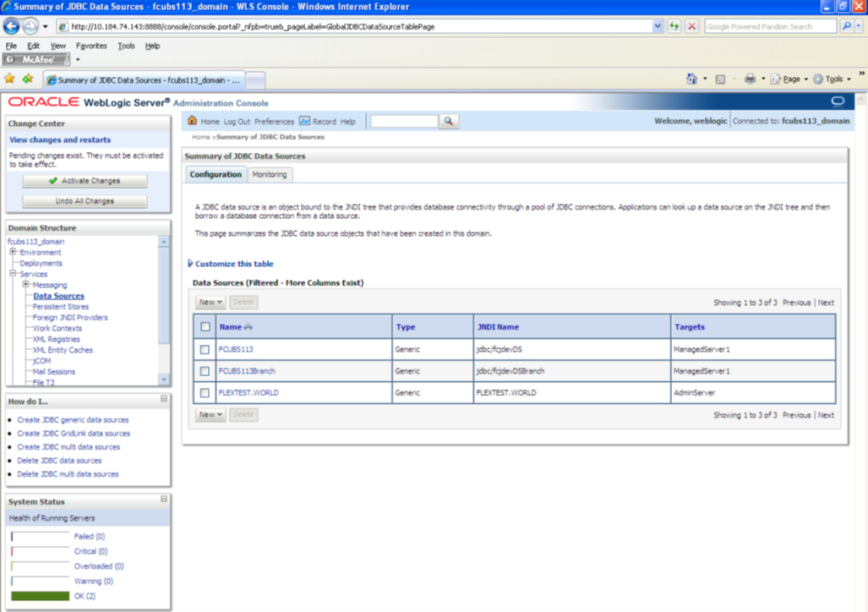Tick the select-all checkbox in table header
868x612 pixels.
[x=205, y=327]
